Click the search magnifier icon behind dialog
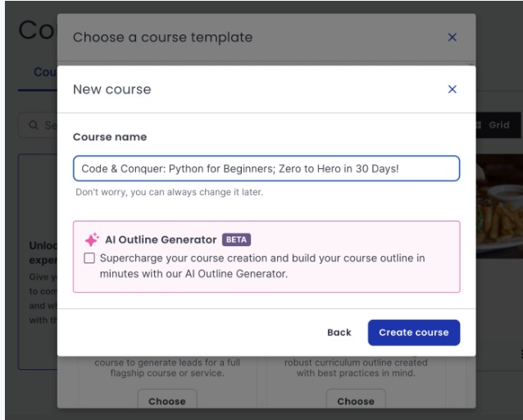This screenshot has height=420, width=523. click(x=34, y=126)
